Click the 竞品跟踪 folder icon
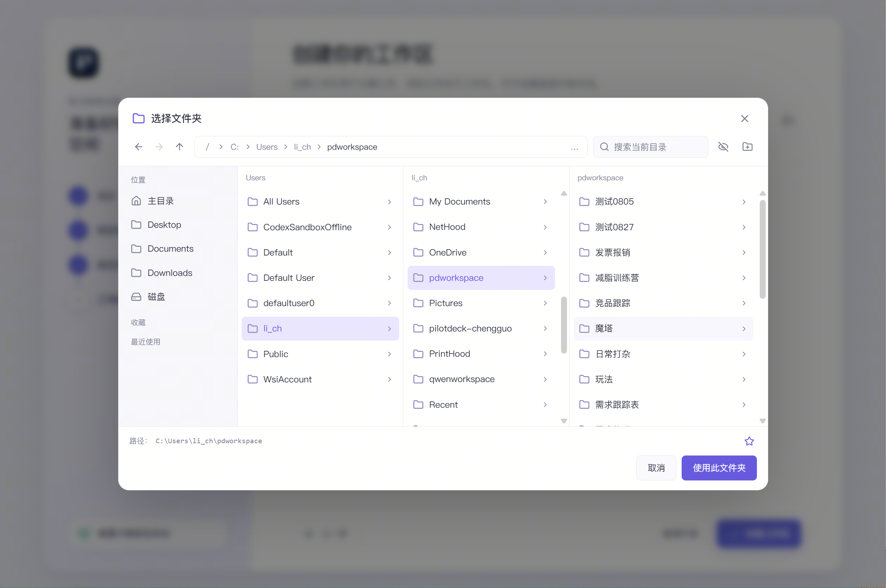This screenshot has height=588, width=886. 584,303
